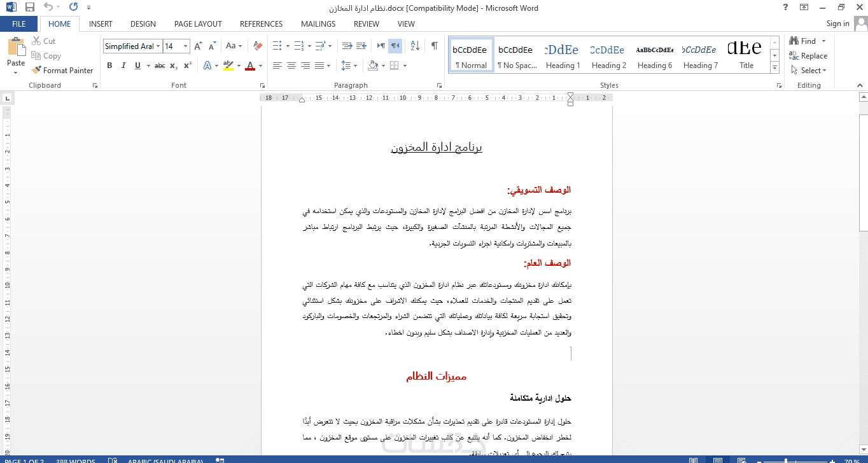Image resolution: width=868 pixels, height=463 pixels.
Task: Open Ribbon Display Options
Action: pyautogui.click(x=804, y=8)
